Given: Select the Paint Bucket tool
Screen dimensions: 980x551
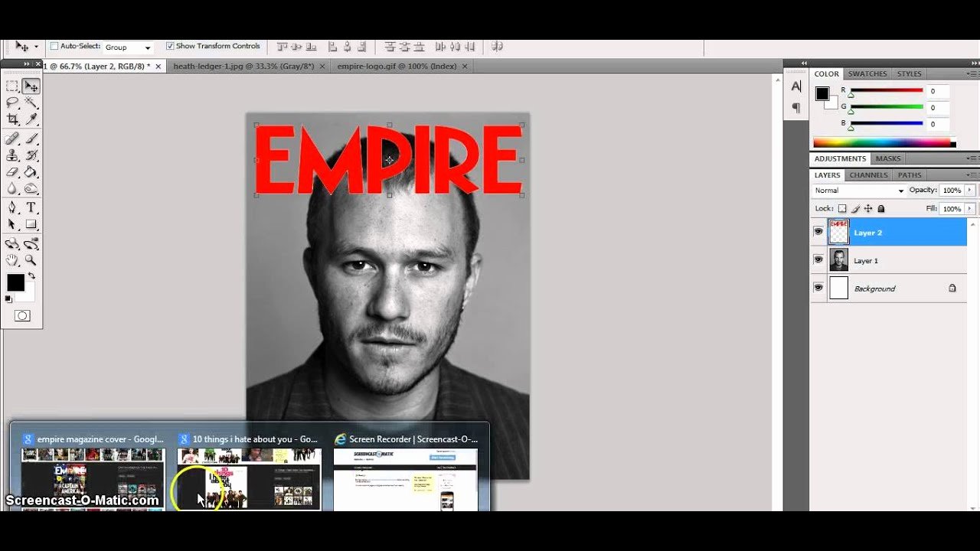Looking at the screenshot, I should (31, 172).
